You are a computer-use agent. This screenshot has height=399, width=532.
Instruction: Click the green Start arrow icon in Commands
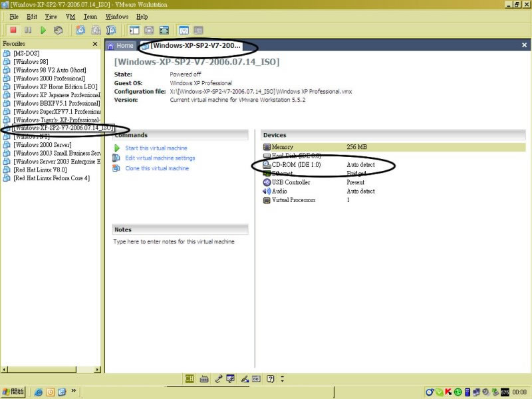pos(117,148)
